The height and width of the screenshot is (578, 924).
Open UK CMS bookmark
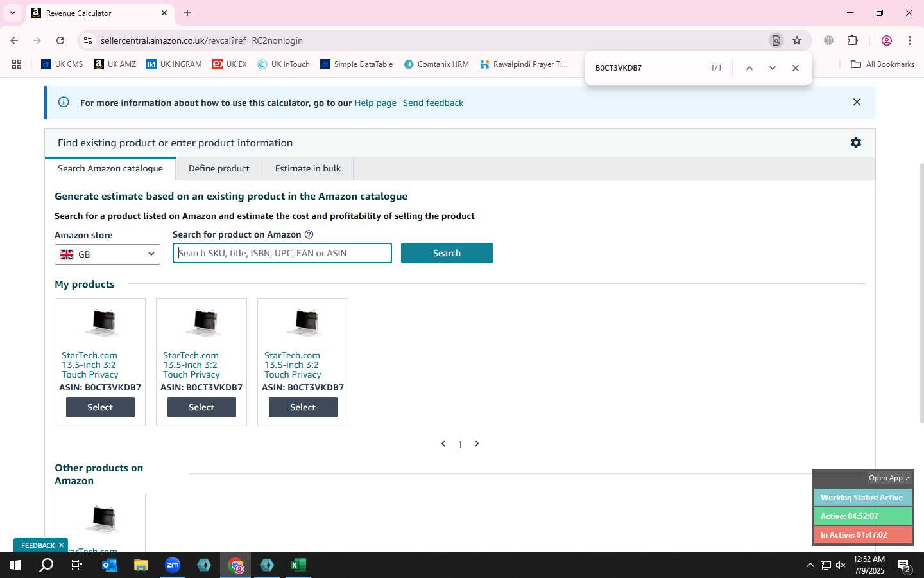62,64
